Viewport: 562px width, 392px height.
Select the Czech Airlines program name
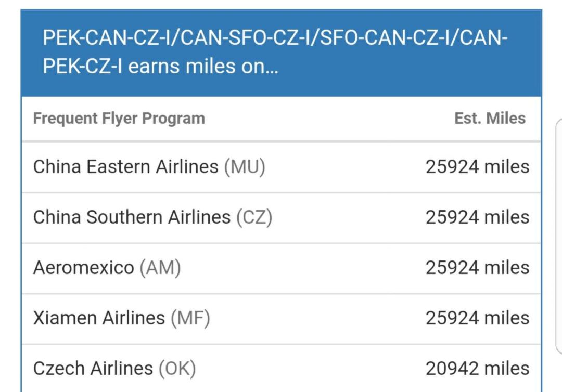93,369
